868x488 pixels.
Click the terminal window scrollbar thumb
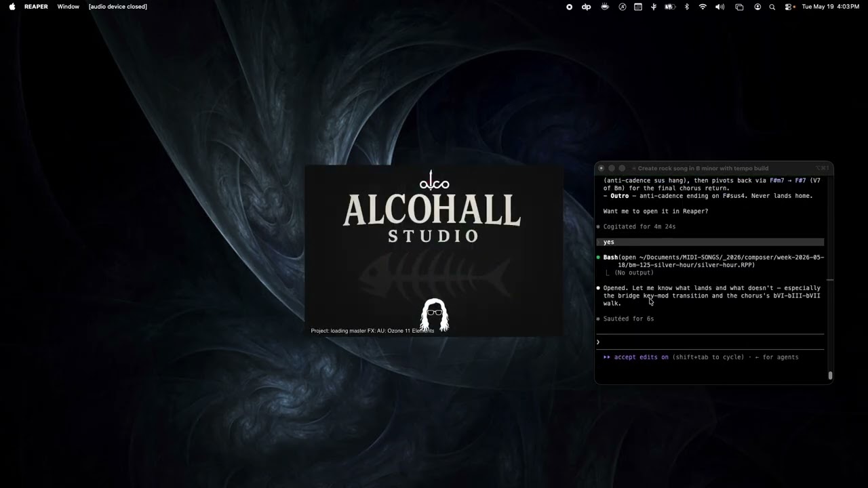[830, 375]
